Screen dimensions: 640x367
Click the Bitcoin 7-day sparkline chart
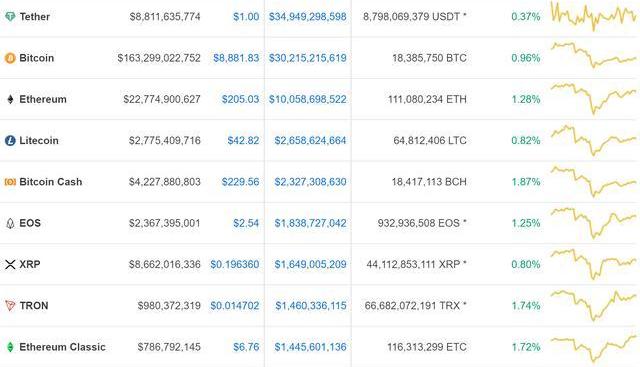tap(593, 55)
